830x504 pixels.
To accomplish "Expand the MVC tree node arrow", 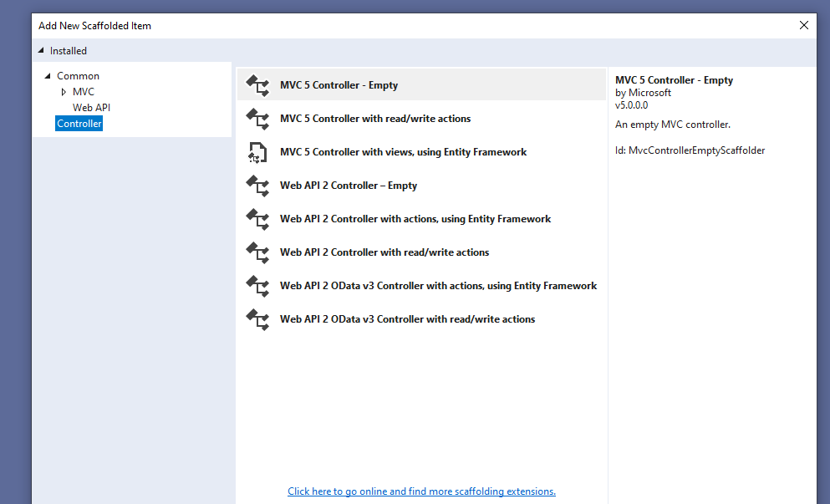I will 64,92.
